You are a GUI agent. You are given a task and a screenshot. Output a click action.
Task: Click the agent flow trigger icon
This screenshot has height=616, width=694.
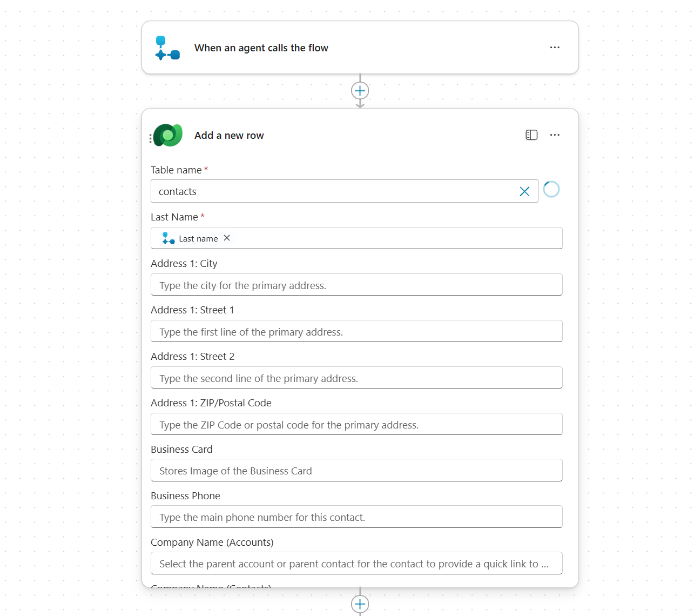click(167, 48)
